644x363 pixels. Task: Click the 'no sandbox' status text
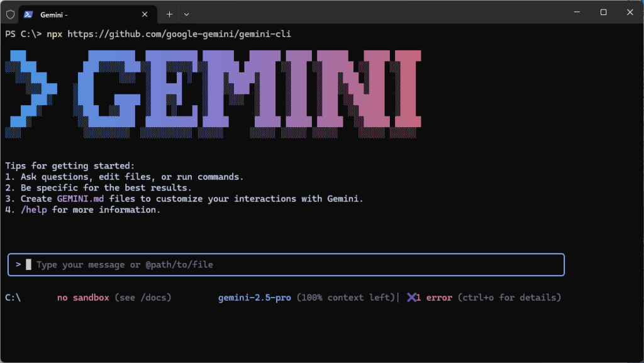point(84,298)
